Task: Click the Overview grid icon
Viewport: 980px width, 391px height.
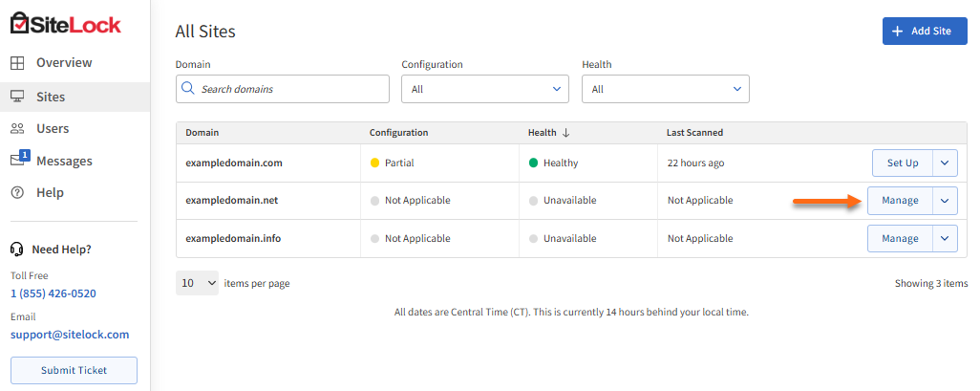Action: (17, 62)
